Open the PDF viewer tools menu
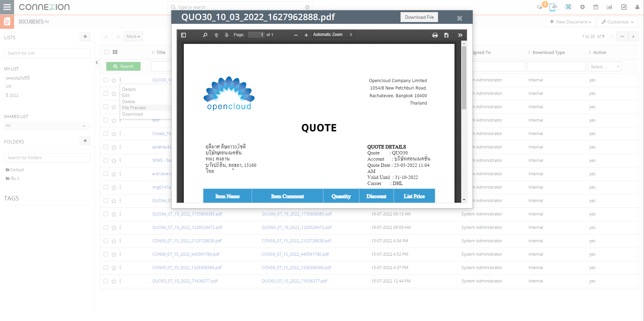Screen dimensions: 644x321 [x=460, y=35]
